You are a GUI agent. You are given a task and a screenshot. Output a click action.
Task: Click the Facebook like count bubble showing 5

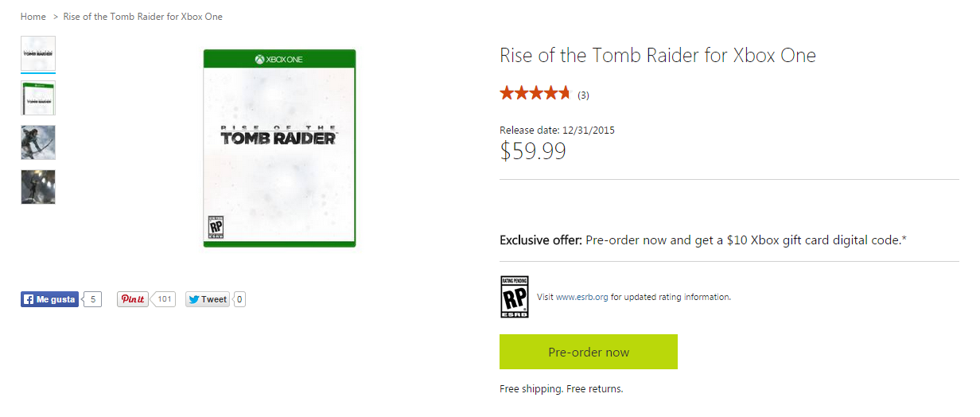(x=93, y=300)
